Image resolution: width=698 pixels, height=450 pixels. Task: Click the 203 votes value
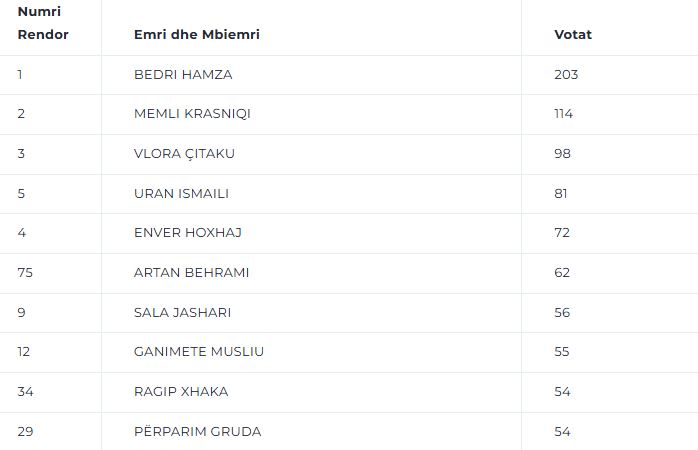(566, 74)
